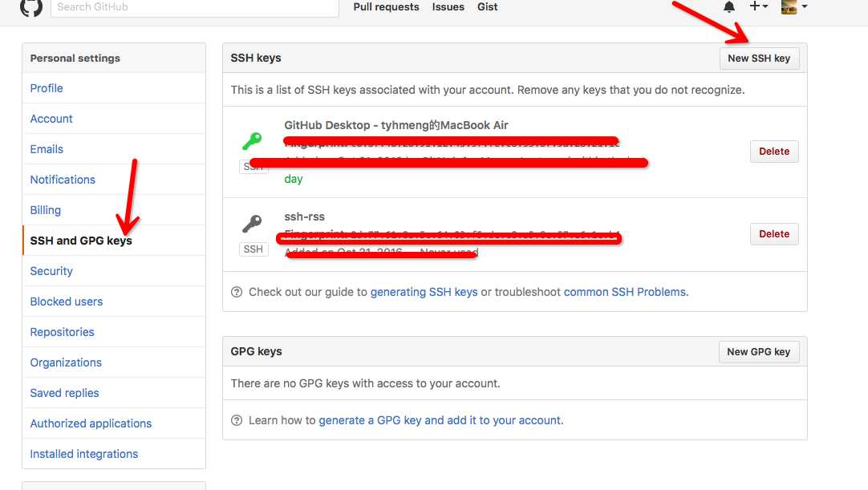Focus the Search GitHub field

[x=194, y=7]
